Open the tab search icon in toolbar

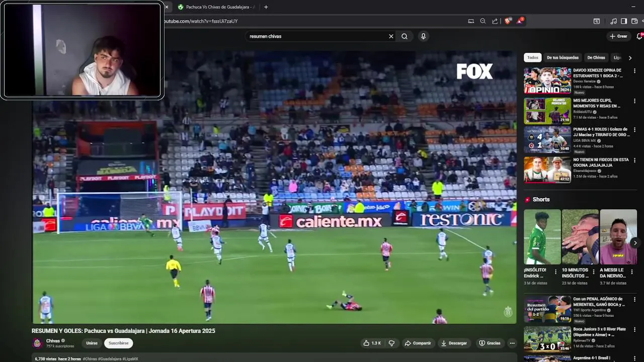pyautogui.click(x=596, y=21)
